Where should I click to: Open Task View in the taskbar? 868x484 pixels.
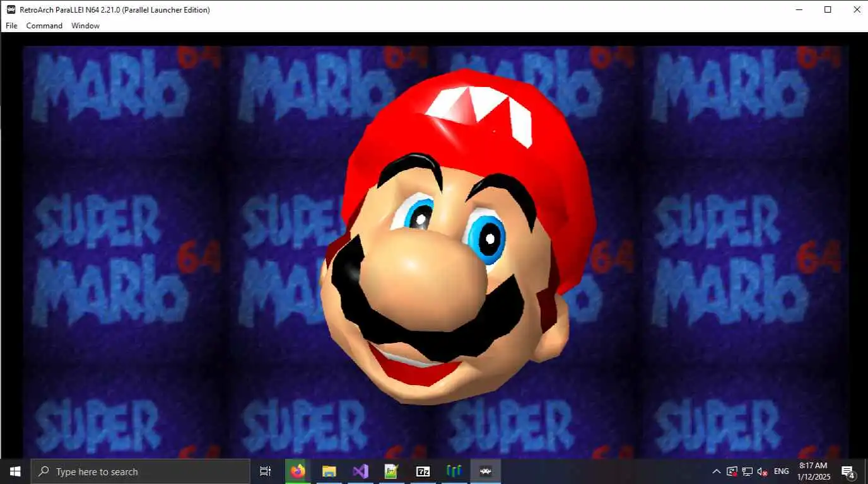(x=266, y=471)
